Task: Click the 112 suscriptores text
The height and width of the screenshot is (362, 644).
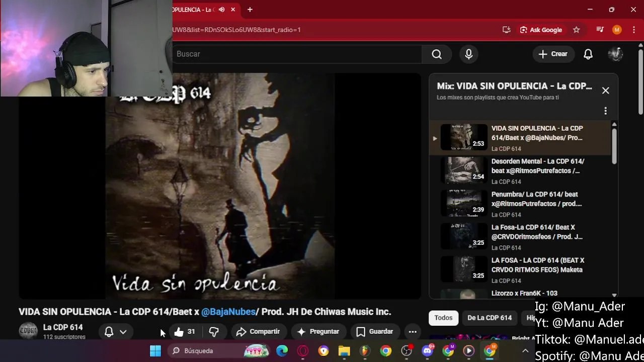Action: pos(64,337)
